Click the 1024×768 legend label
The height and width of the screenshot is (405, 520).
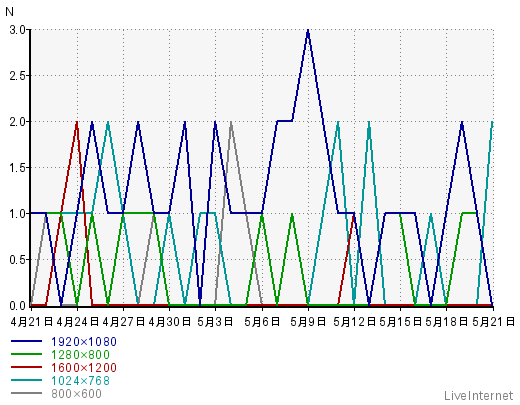click(x=80, y=381)
